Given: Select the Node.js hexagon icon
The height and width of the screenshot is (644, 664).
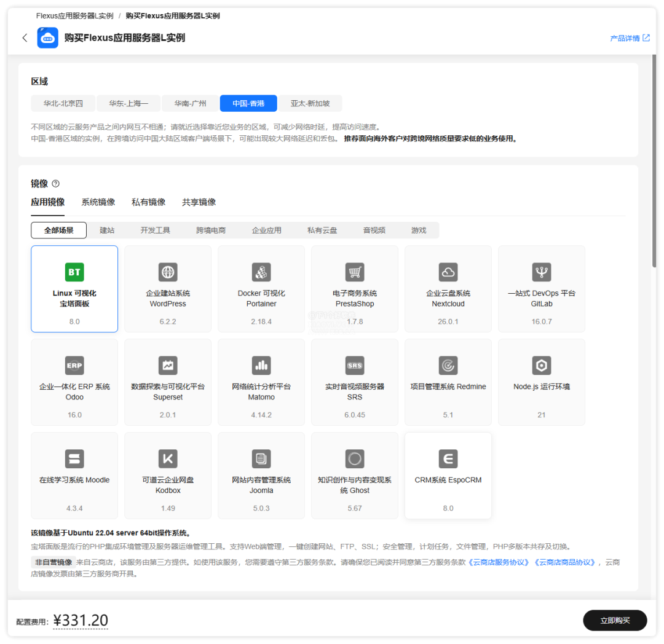Looking at the screenshot, I should click(542, 366).
